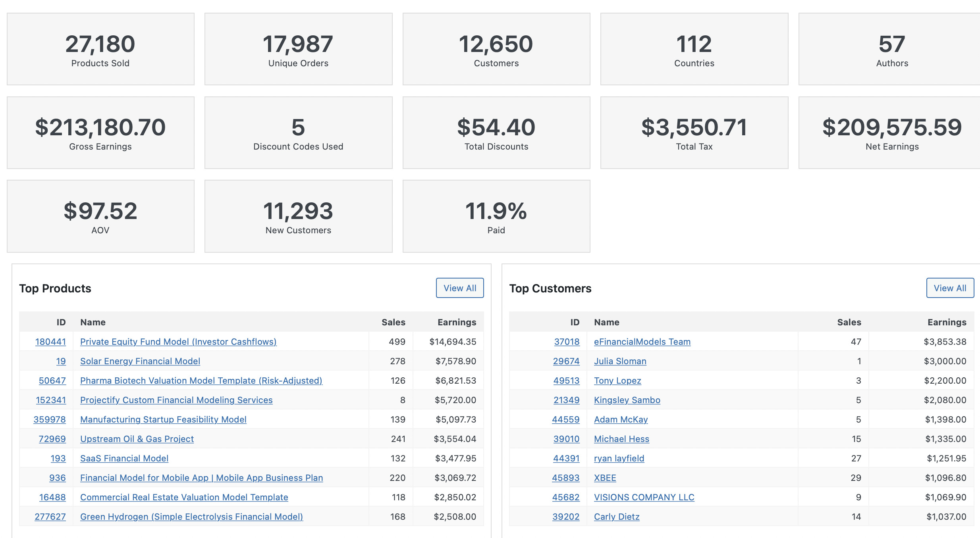Click the Gross Earnings stat card
The width and height of the screenshot is (980, 538).
click(x=100, y=133)
